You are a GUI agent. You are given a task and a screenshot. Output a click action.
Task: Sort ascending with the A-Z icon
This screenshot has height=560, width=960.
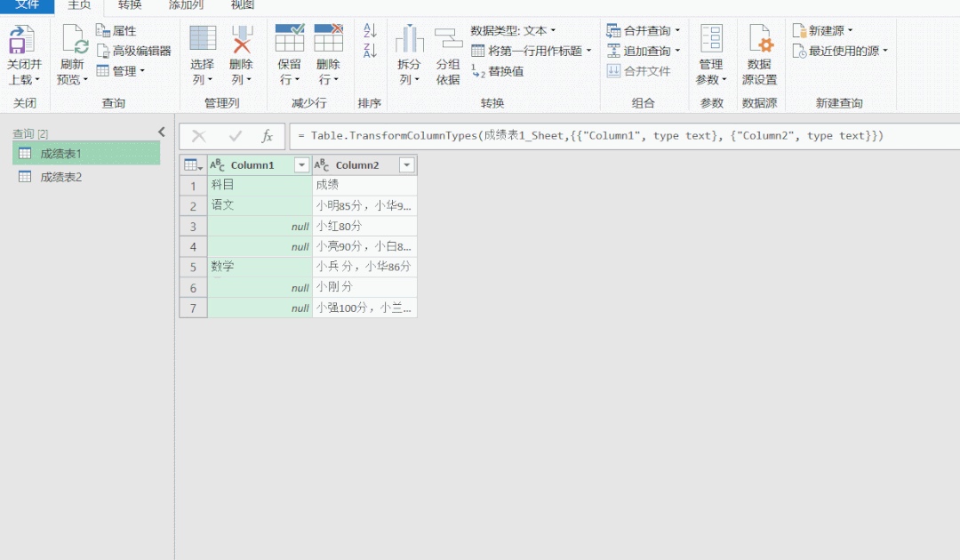click(370, 30)
